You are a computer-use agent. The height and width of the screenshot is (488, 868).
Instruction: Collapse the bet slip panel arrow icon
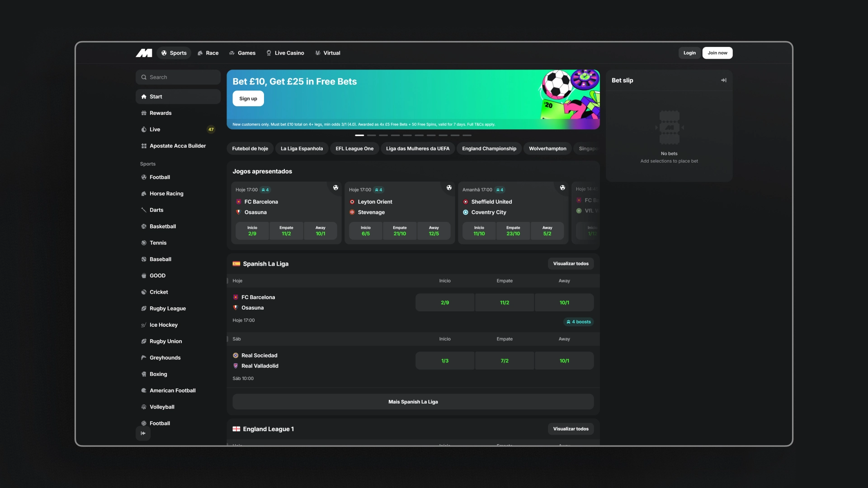[x=723, y=80]
